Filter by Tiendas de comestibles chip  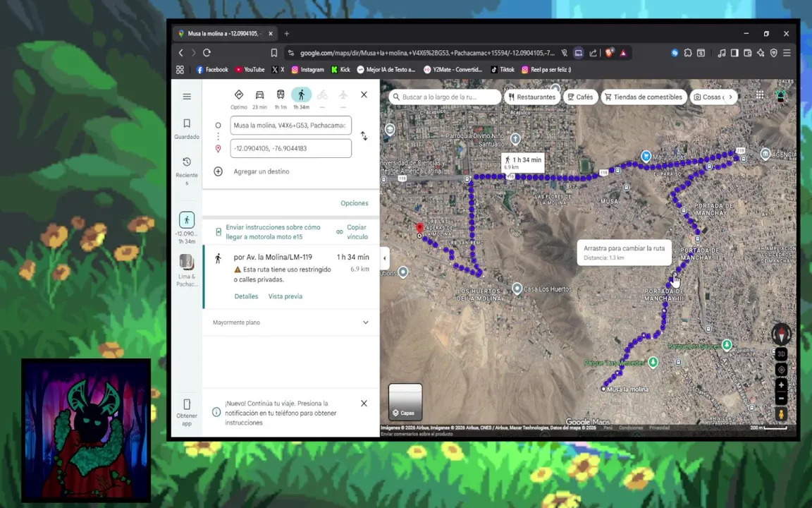pyautogui.click(x=644, y=97)
